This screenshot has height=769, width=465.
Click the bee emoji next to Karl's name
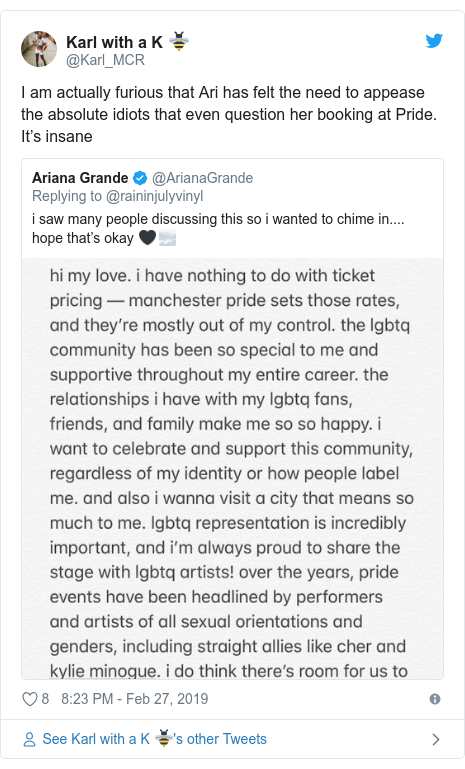[179, 42]
